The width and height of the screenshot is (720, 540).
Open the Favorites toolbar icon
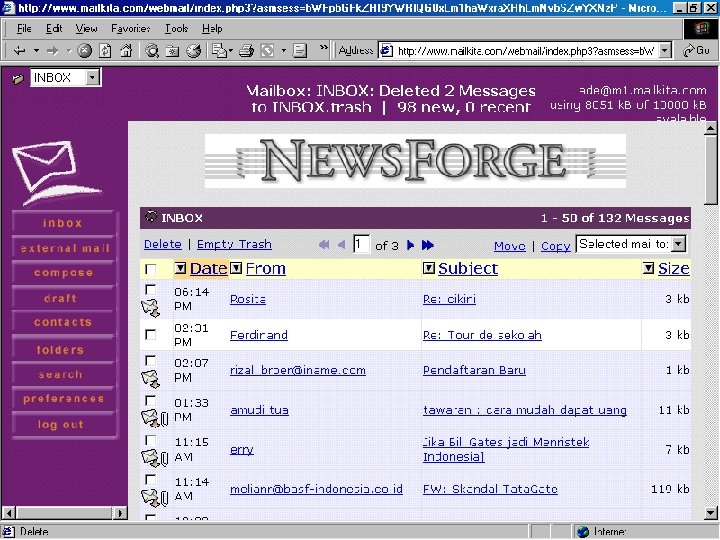coord(173,51)
